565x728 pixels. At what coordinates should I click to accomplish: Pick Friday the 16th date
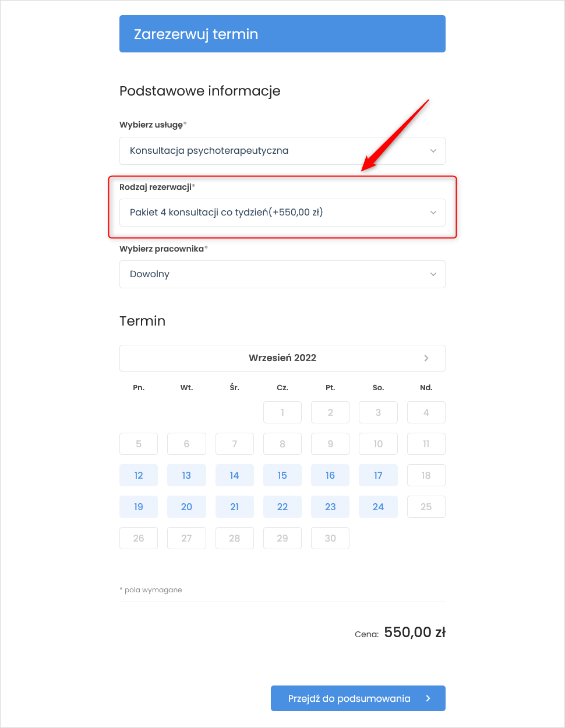point(330,475)
